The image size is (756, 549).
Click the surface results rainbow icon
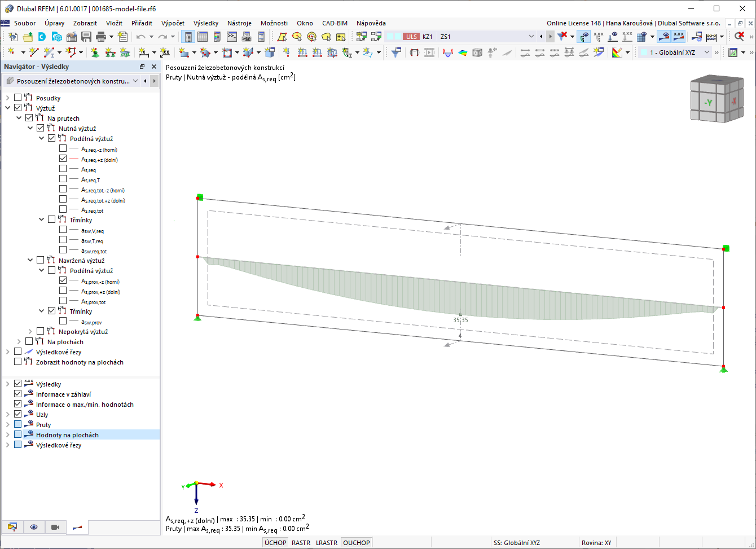tap(463, 52)
